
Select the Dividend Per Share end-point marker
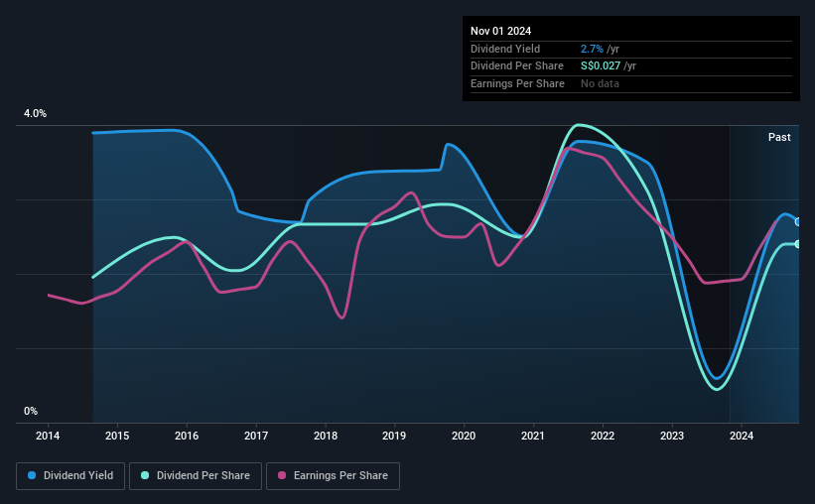click(x=798, y=244)
